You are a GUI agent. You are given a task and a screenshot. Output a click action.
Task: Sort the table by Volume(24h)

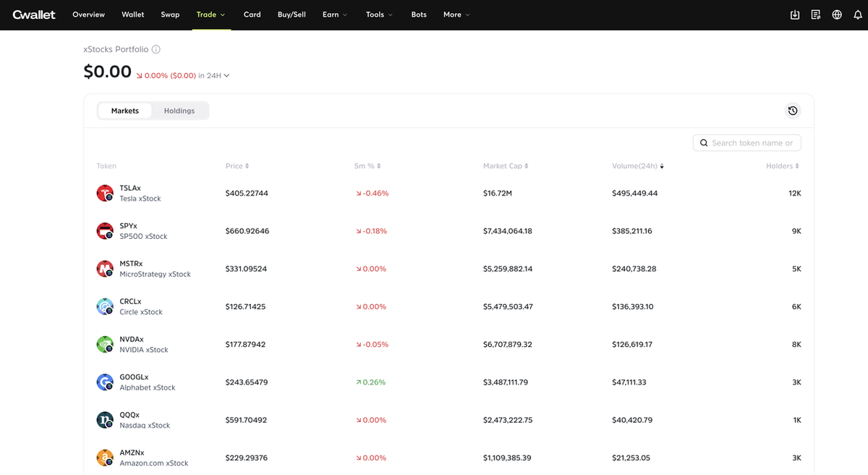pos(638,166)
